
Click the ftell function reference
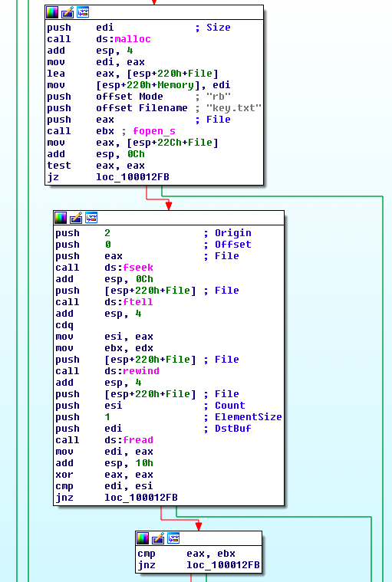pyautogui.click(x=138, y=302)
